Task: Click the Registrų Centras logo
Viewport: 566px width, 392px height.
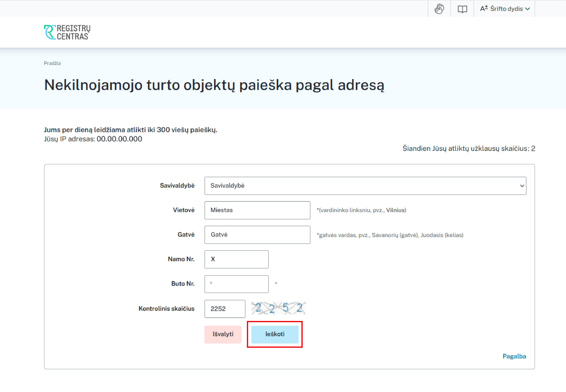Action: pos(67,32)
